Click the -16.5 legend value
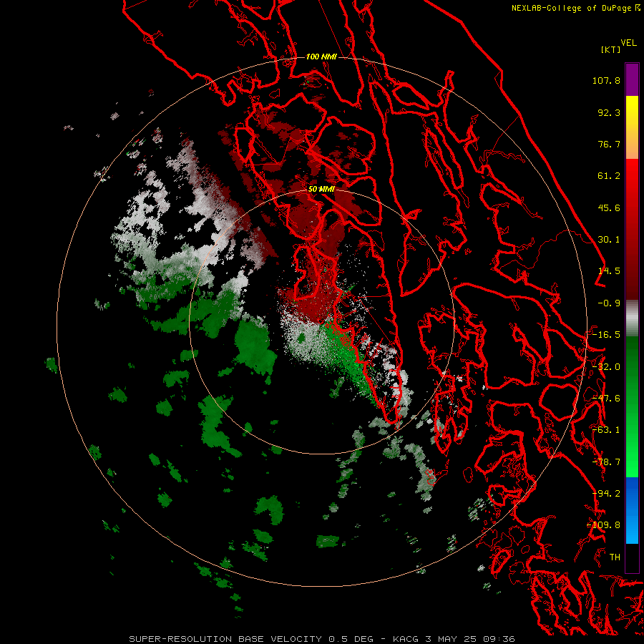This screenshot has height=644, width=644. tap(606, 335)
